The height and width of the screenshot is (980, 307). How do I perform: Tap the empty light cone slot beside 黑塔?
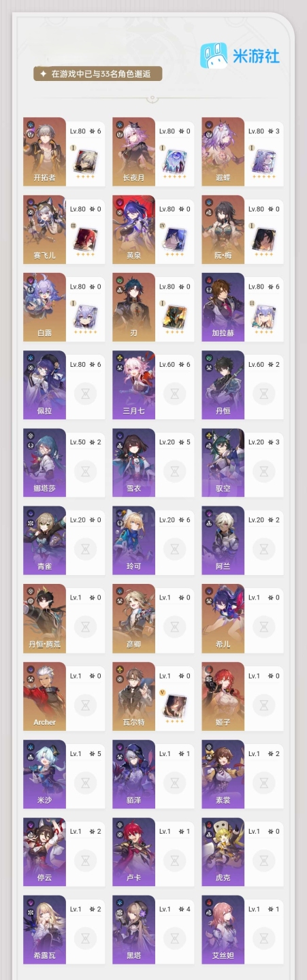176,938
